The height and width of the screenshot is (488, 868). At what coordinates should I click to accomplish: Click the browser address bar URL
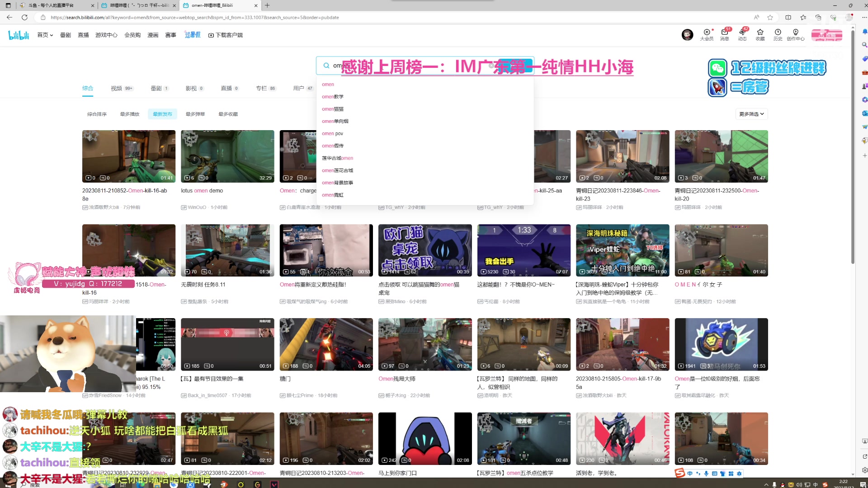point(194,17)
